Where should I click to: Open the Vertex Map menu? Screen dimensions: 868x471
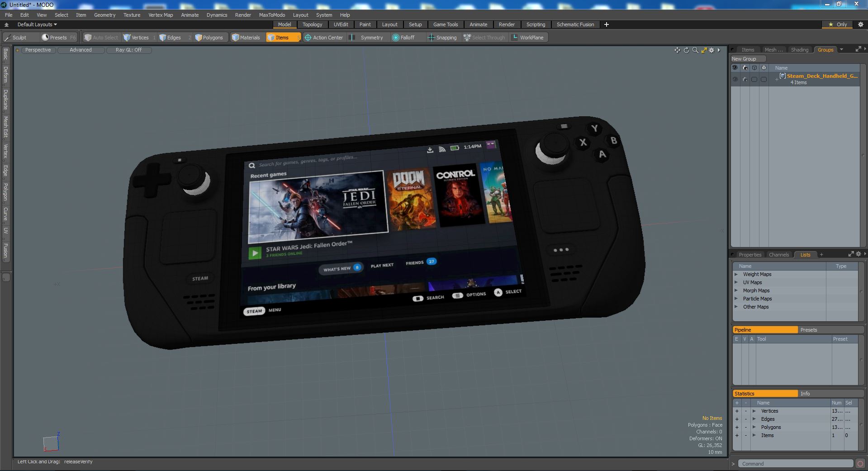(161, 15)
